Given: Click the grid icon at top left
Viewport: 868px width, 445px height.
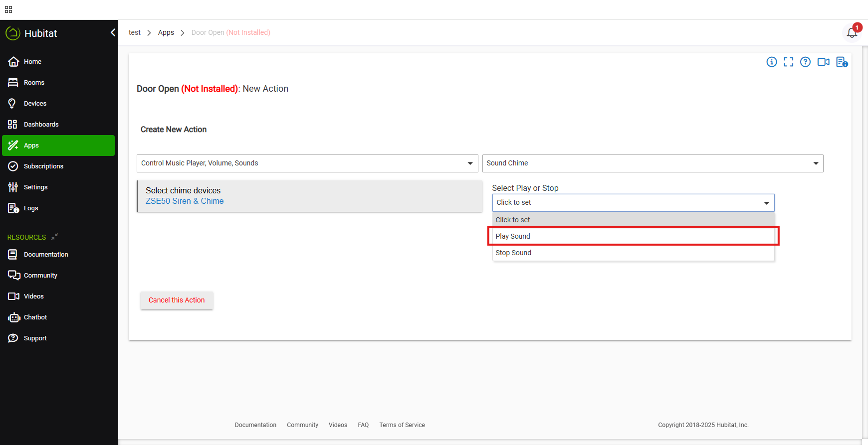Looking at the screenshot, I should click(x=8, y=9).
